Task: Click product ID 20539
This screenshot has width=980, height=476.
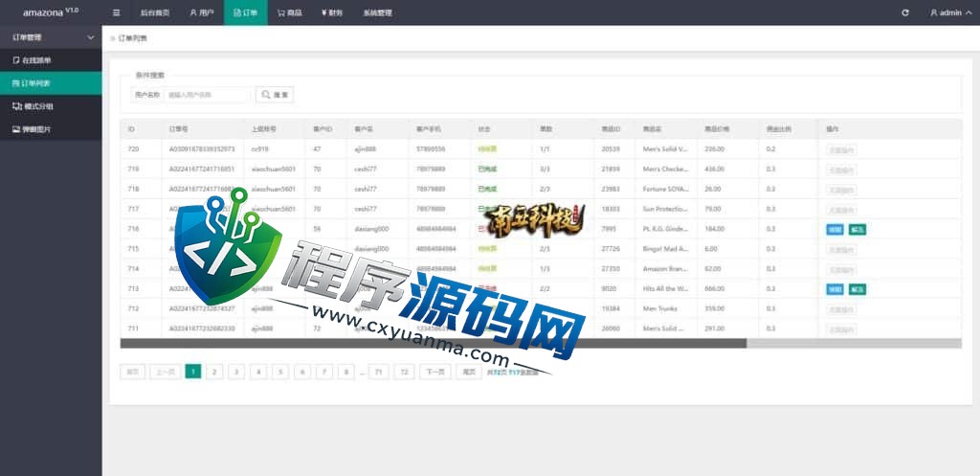Action: [610, 148]
